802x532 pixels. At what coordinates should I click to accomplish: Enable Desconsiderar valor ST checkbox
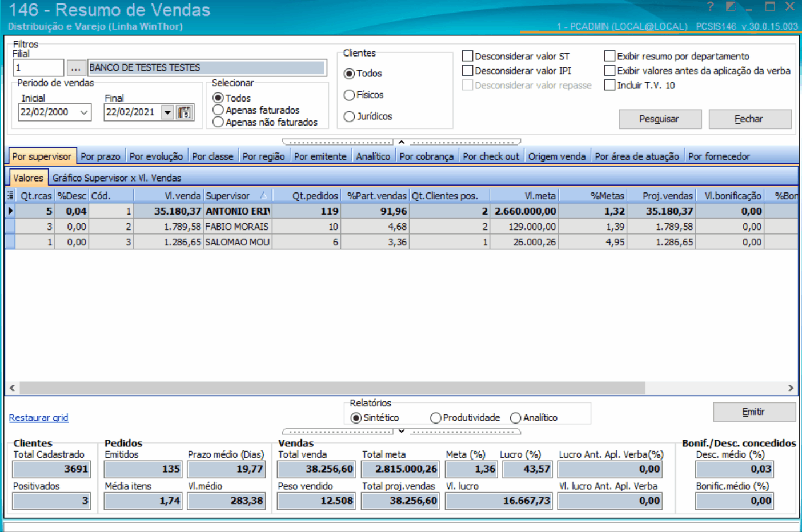point(467,56)
